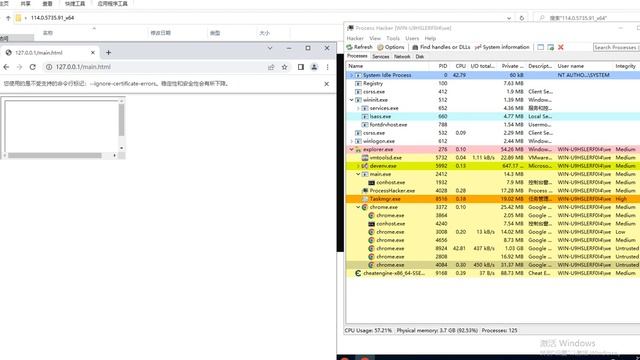Open the Users menu
The width and height of the screenshot is (640, 360).
412,38
